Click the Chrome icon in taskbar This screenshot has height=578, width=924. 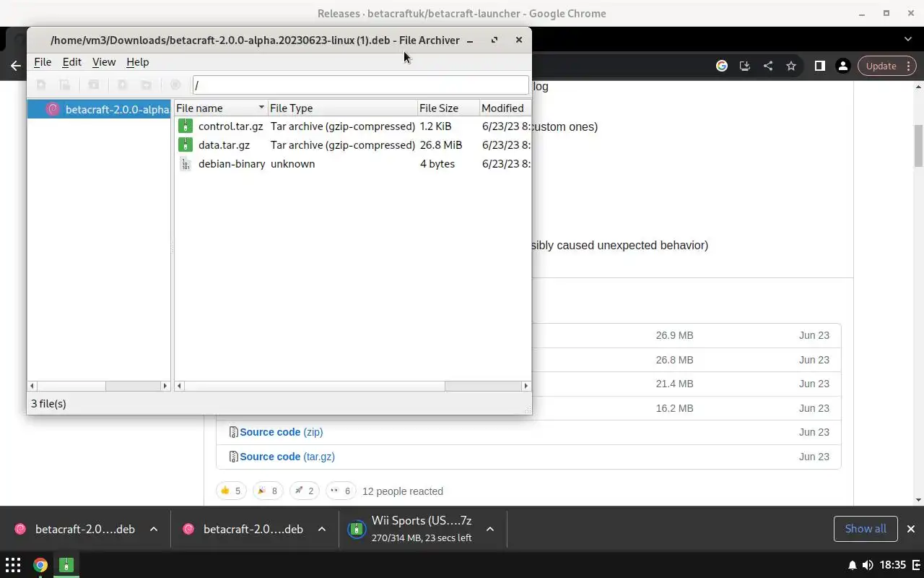[x=40, y=565]
